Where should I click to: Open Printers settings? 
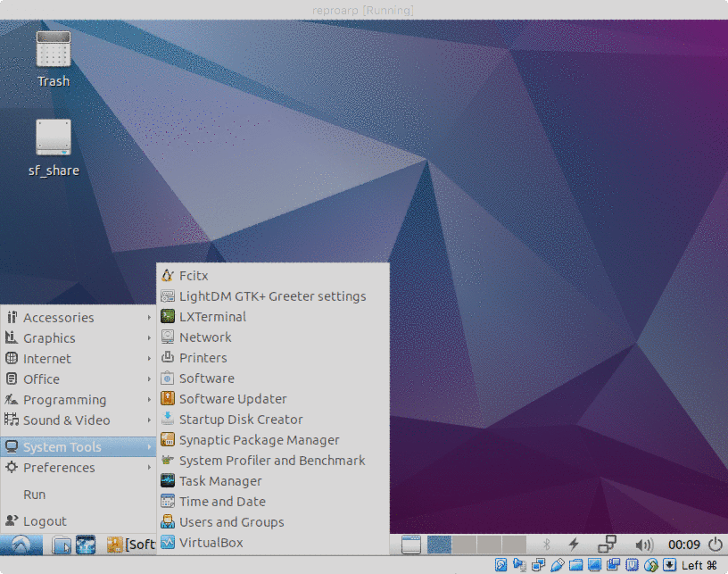[x=272, y=358]
